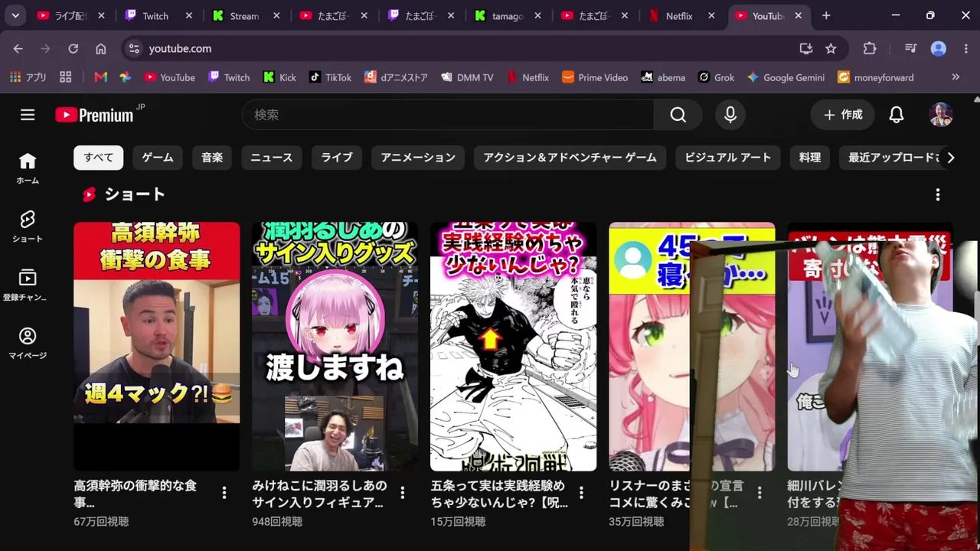Open the Chrome three-dot menu
The height and width of the screenshot is (551, 980).
click(x=967, y=48)
